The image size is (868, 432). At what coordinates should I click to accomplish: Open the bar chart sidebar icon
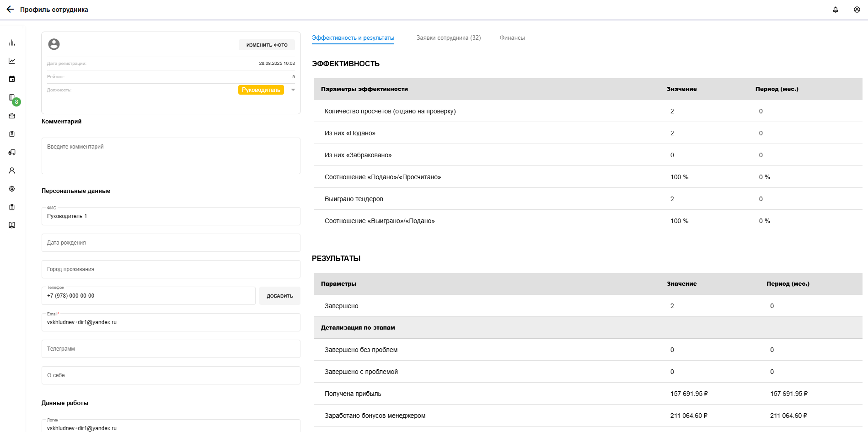coord(12,43)
